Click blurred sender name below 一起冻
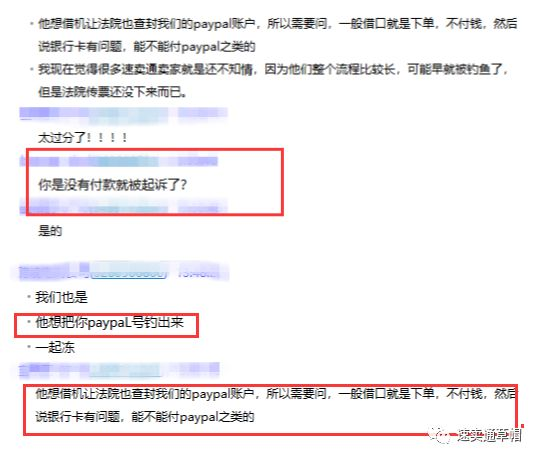This screenshot has width=538, height=459. pyautogui.click(x=90, y=369)
